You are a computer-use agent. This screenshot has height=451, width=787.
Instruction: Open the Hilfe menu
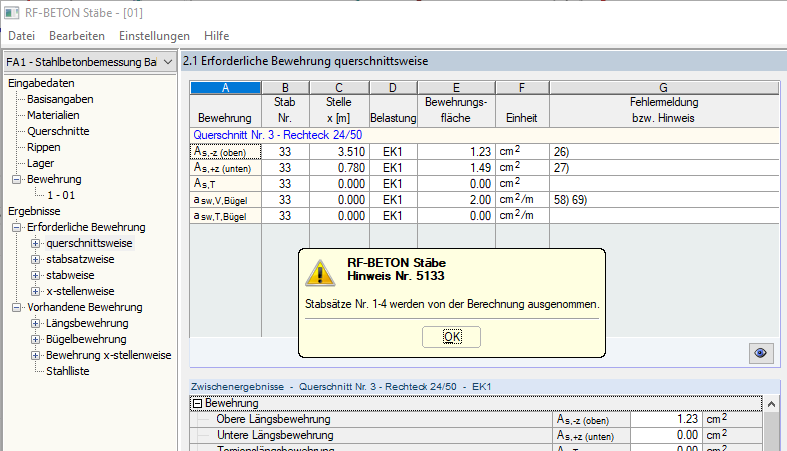pos(216,36)
